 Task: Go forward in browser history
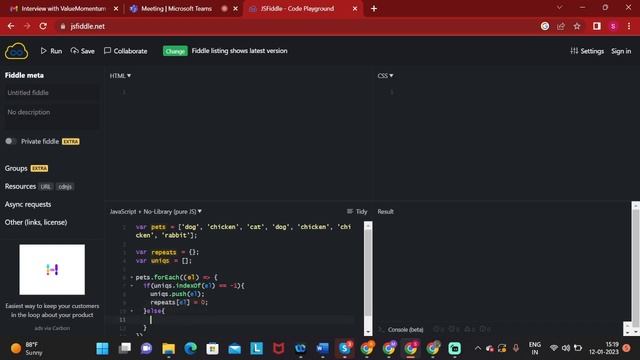pyautogui.click(x=27, y=26)
